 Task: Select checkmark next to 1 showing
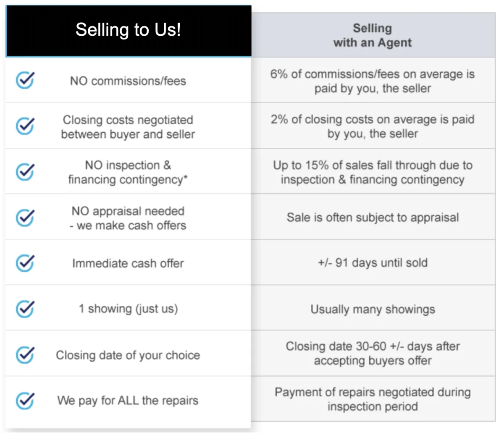[x=25, y=309]
